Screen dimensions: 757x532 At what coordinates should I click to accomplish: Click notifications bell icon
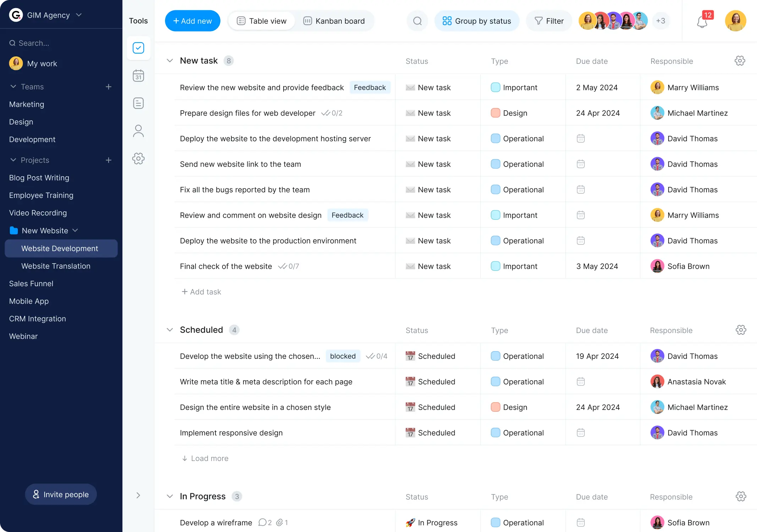(x=702, y=21)
